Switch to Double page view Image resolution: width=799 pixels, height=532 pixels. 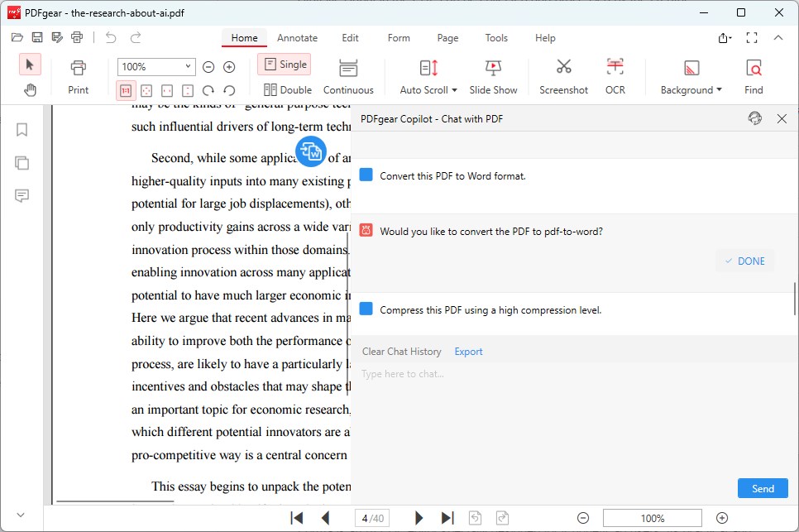tap(287, 90)
